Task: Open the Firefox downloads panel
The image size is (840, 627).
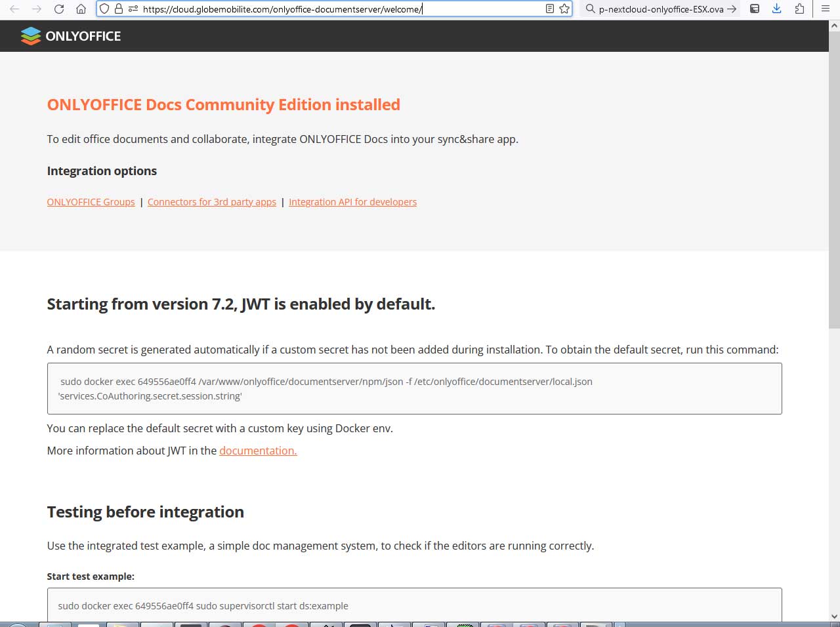Action: 776,9
